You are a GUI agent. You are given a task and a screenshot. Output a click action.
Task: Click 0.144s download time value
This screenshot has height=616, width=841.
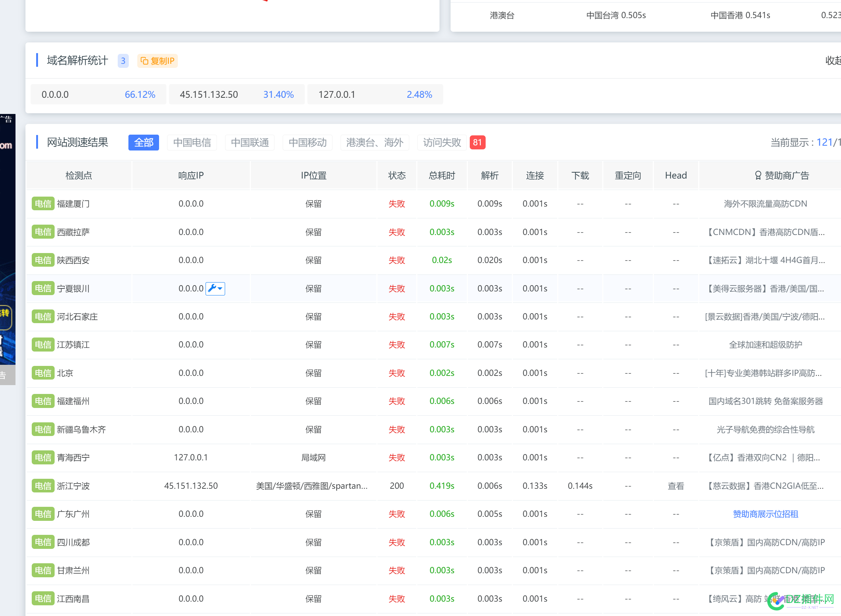(x=580, y=486)
